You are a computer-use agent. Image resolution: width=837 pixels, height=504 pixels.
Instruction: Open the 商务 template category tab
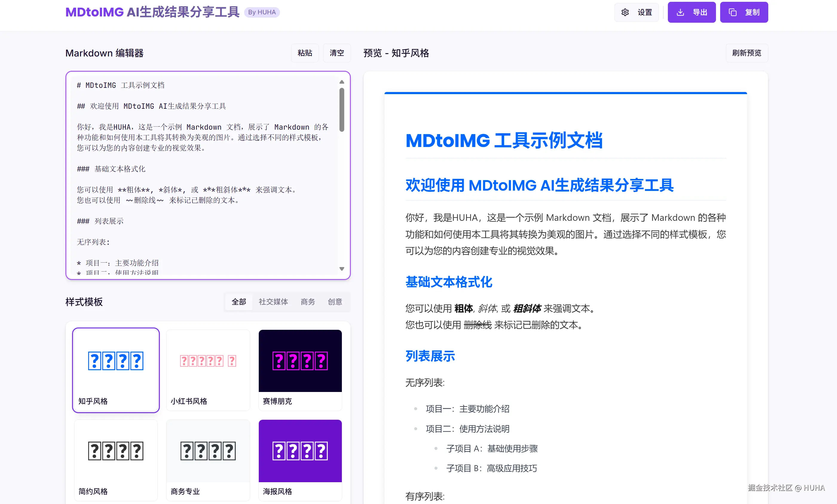tap(307, 301)
